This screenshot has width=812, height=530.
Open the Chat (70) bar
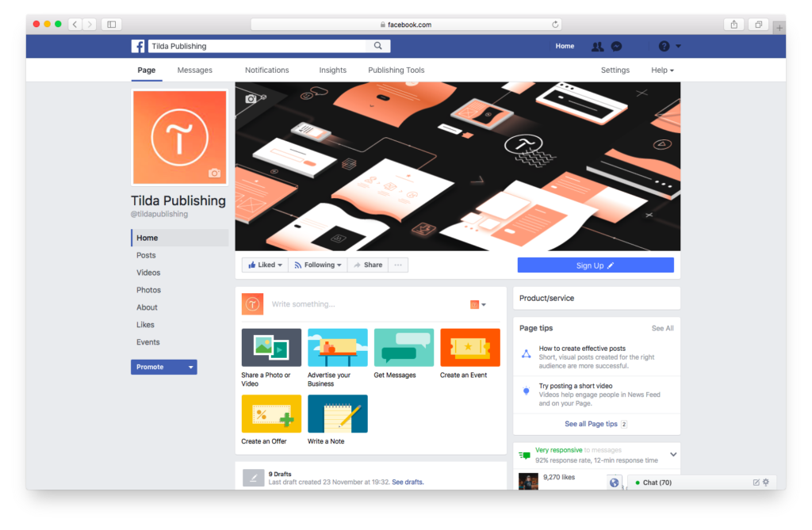point(701,482)
